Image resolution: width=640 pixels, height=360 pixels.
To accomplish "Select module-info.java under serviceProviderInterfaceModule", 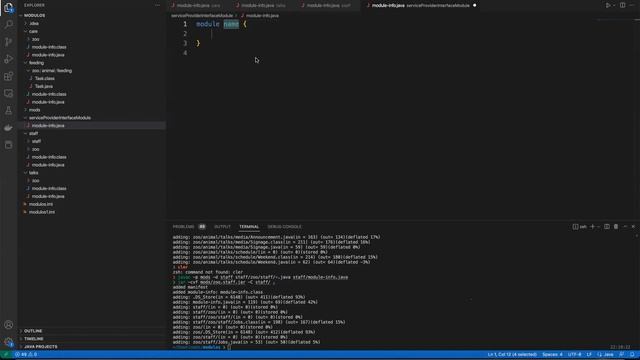I will 48,126.
